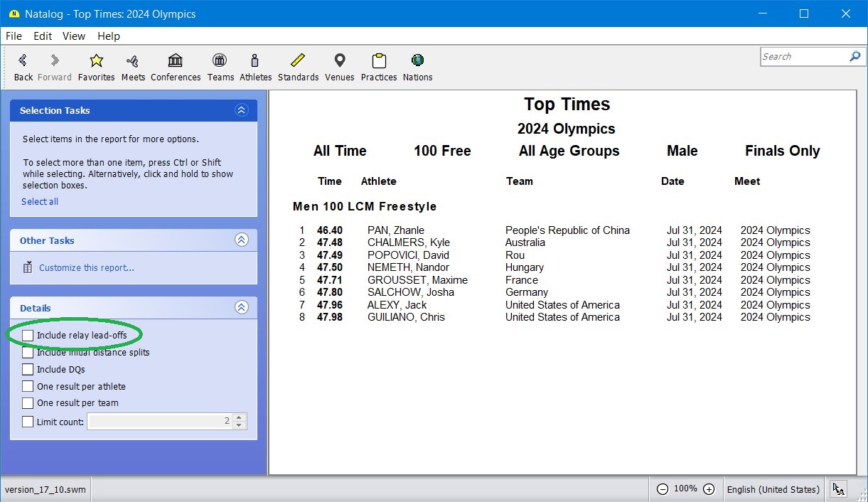Click Customize this report link
This screenshot has width=868, height=502.
[86, 268]
